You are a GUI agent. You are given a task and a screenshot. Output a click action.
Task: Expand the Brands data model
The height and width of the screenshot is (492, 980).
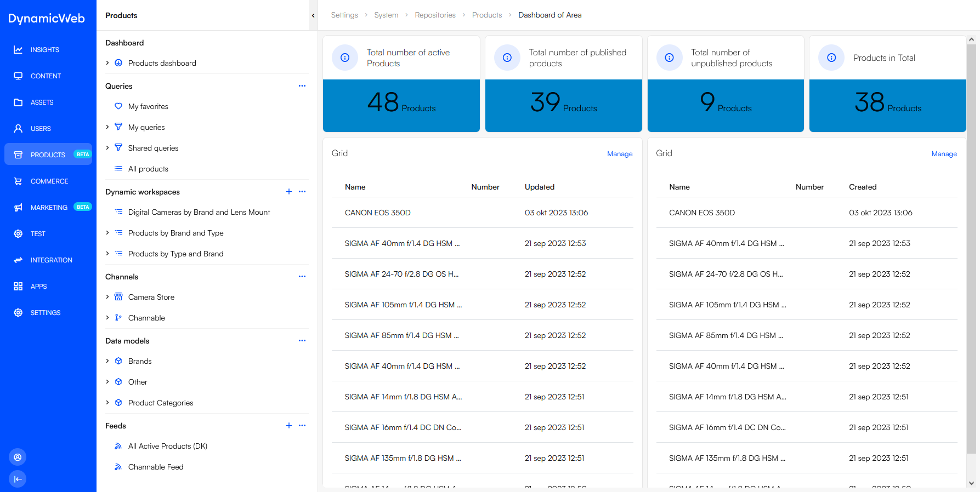[107, 361]
